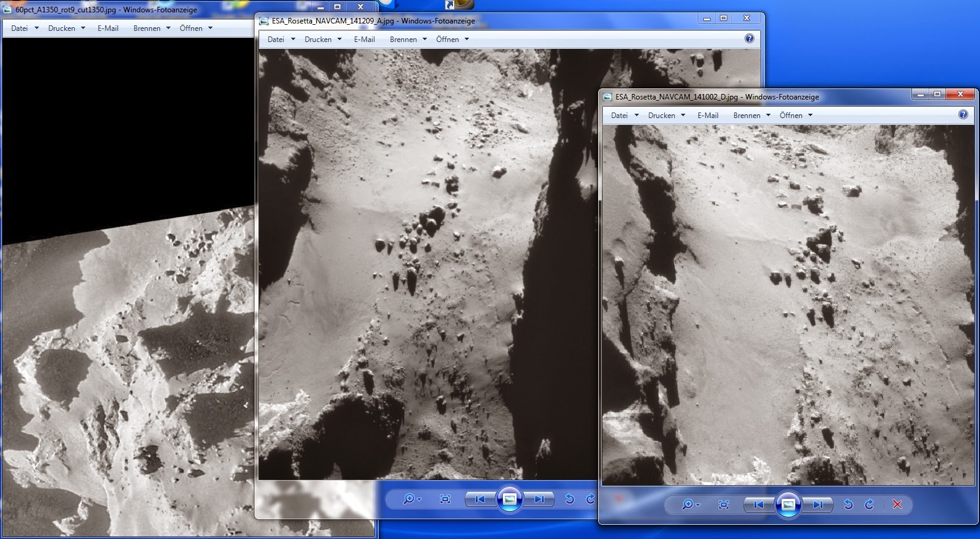Click actual size icon in NAVCAM_141002_D window
The width and height of the screenshot is (980, 539).
(x=724, y=504)
